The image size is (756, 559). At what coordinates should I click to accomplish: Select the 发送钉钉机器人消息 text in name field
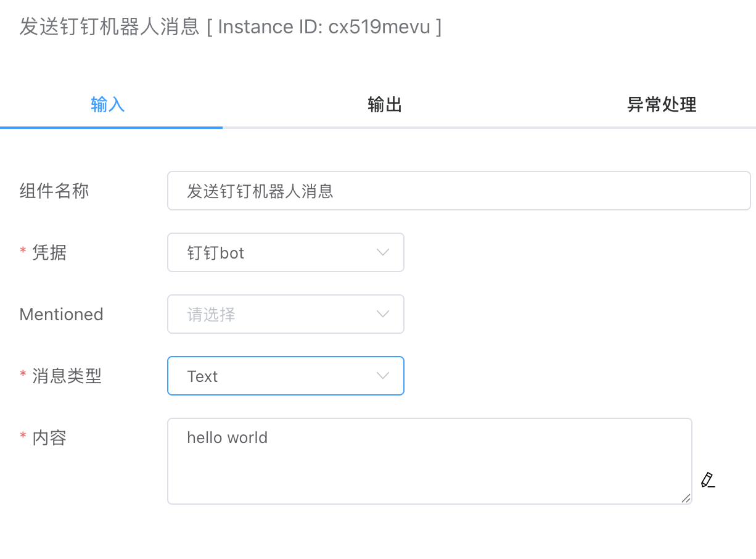[x=259, y=192]
